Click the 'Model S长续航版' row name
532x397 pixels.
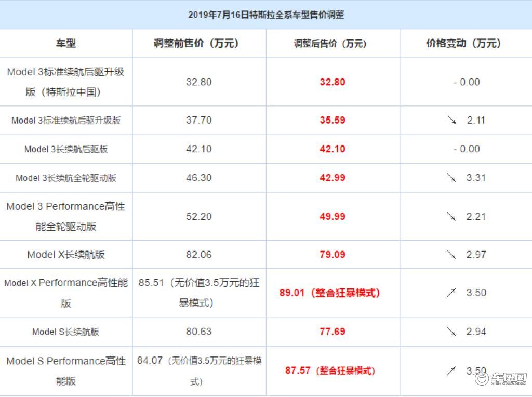pyautogui.click(x=66, y=332)
